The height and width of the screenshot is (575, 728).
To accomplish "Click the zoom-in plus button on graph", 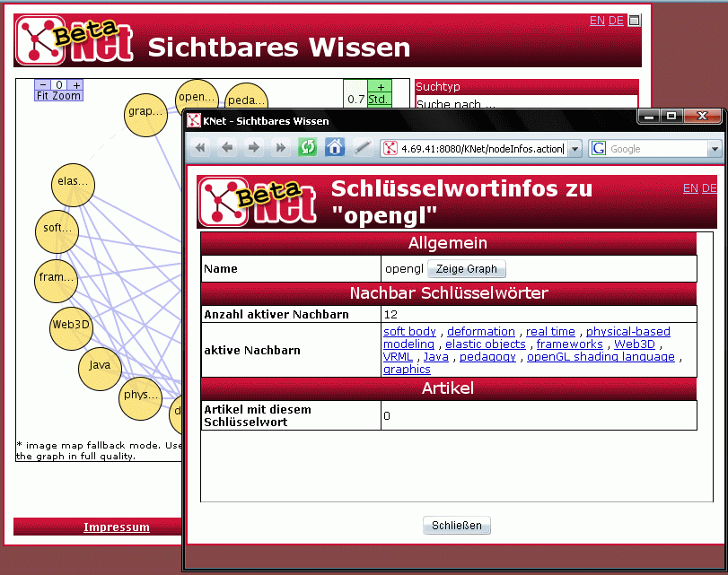I will tap(76, 86).
